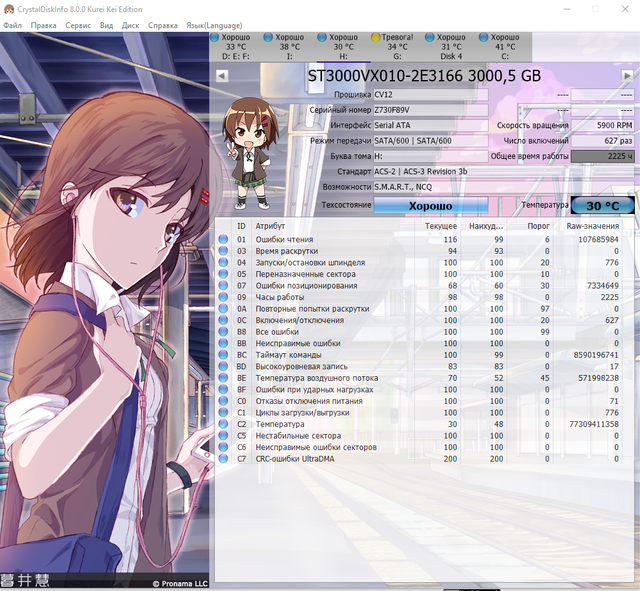The width and height of the screenshot is (640, 591).
Task: Click status orb for Часы работы
Action: pos(223,297)
